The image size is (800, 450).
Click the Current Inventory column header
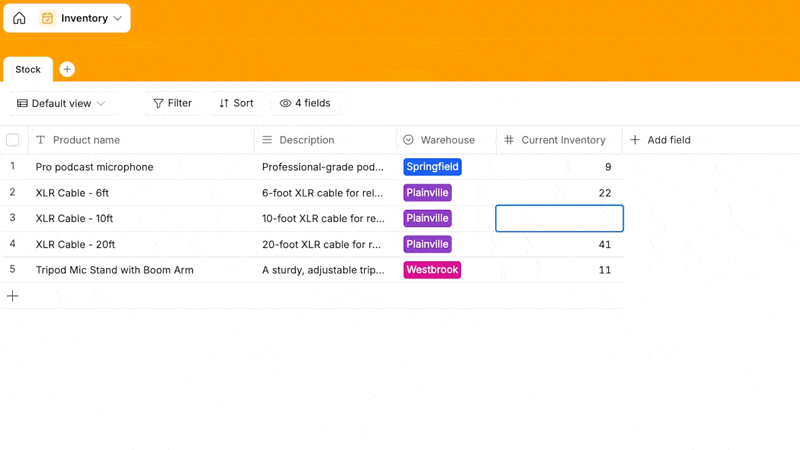[559, 140]
